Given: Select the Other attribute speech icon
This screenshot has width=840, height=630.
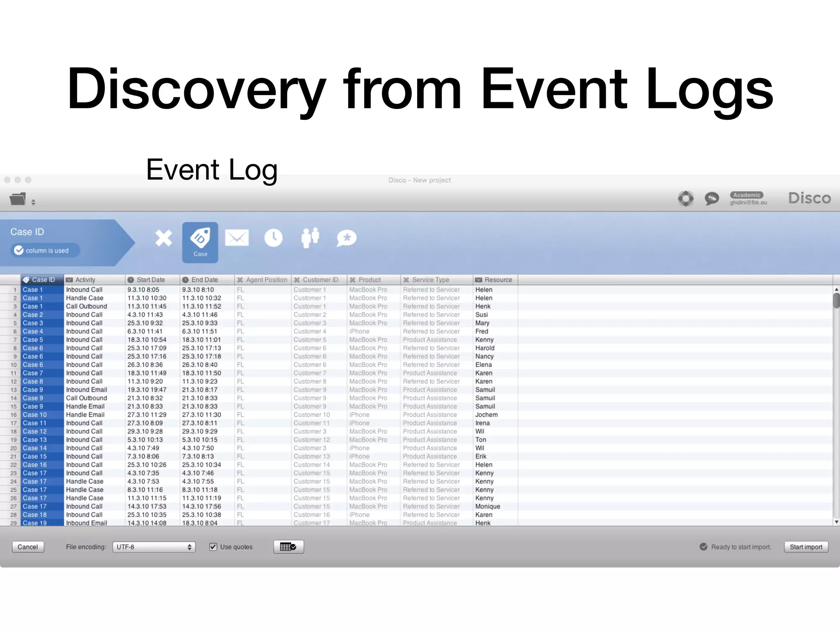Looking at the screenshot, I should pyautogui.click(x=347, y=238).
